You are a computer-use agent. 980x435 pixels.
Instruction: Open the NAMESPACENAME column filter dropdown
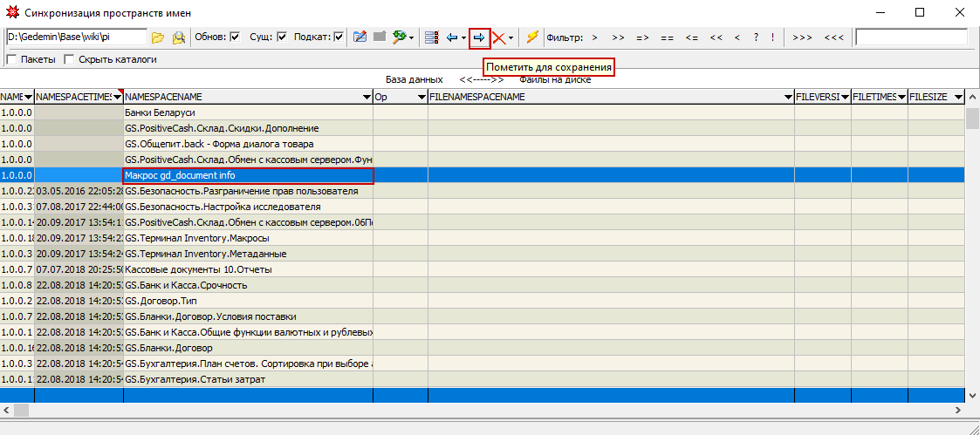tap(366, 97)
